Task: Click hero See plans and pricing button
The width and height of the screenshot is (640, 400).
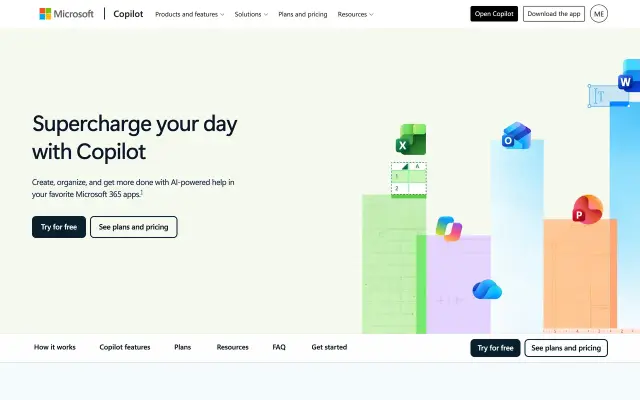Action: [133, 227]
